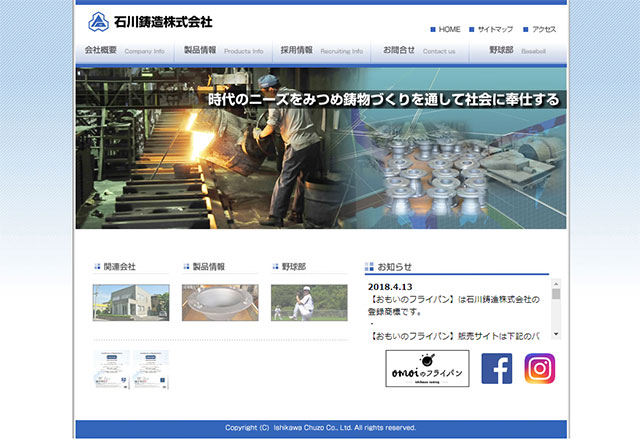Open the 野球部 Baseball menu
The image size is (640, 441).
coord(518,51)
